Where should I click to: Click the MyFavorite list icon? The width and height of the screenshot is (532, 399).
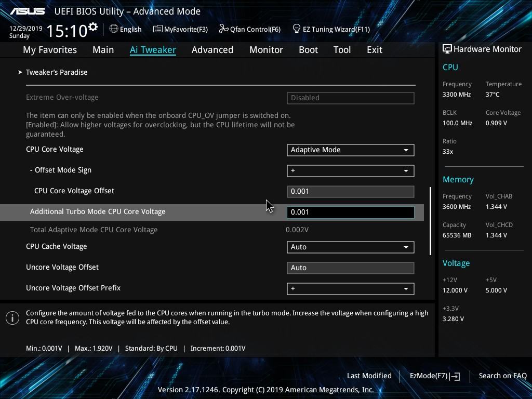[157, 29]
